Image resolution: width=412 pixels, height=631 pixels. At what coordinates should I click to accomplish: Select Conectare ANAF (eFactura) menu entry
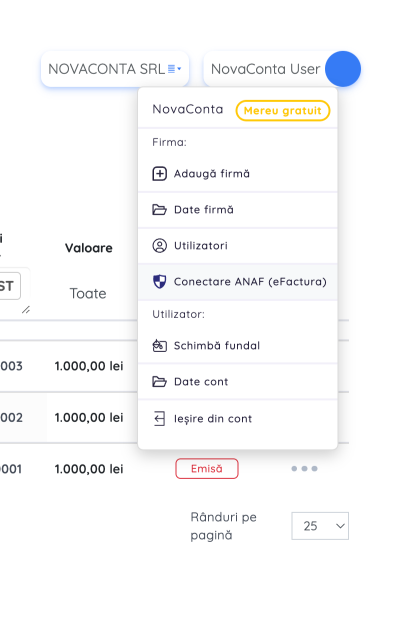click(x=237, y=282)
